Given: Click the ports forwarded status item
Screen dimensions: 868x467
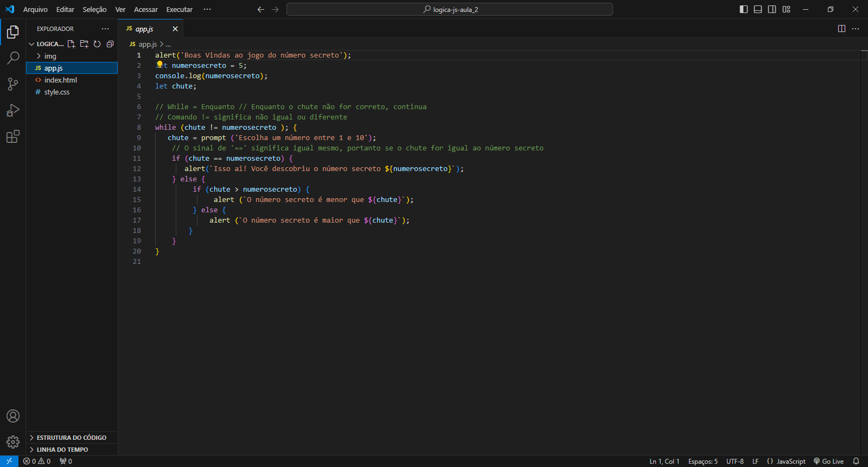Looking at the screenshot, I should tap(66, 461).
